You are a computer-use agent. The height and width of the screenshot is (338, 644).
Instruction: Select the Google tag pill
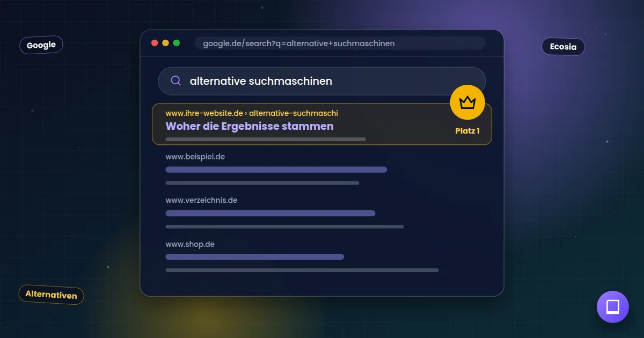pos(41,45)
